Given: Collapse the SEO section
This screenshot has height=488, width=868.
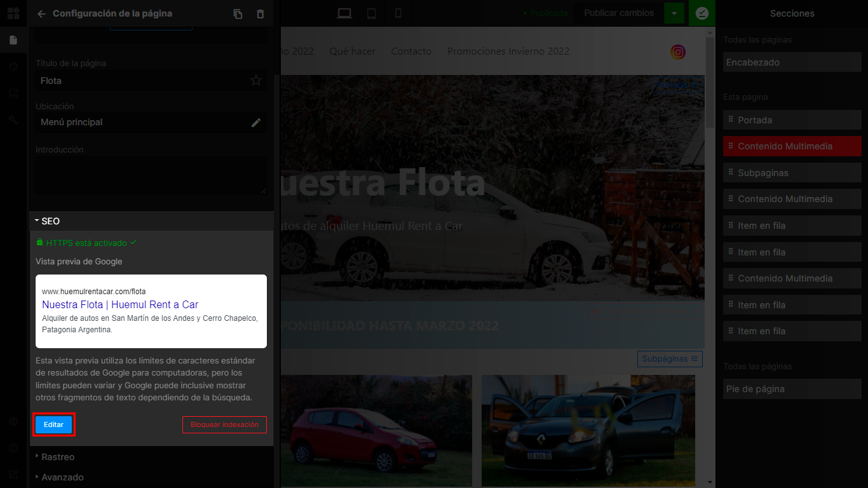Looking at the screenshot, I should [50, 221].
